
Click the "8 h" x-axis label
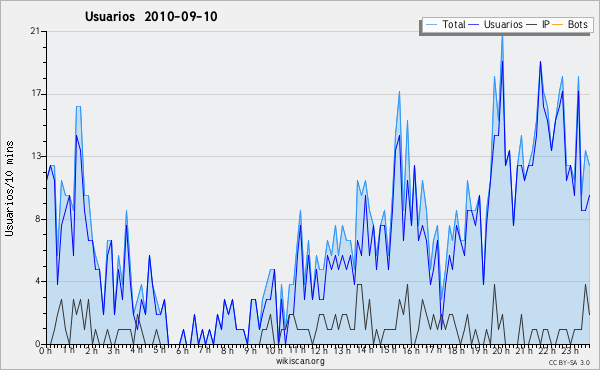(227, 351)
